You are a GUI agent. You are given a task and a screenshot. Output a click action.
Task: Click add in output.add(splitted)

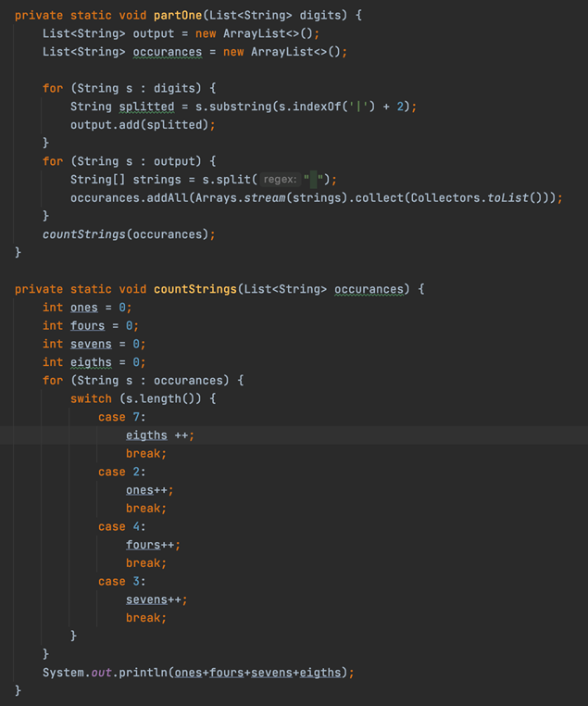click(x=129, y=125)
